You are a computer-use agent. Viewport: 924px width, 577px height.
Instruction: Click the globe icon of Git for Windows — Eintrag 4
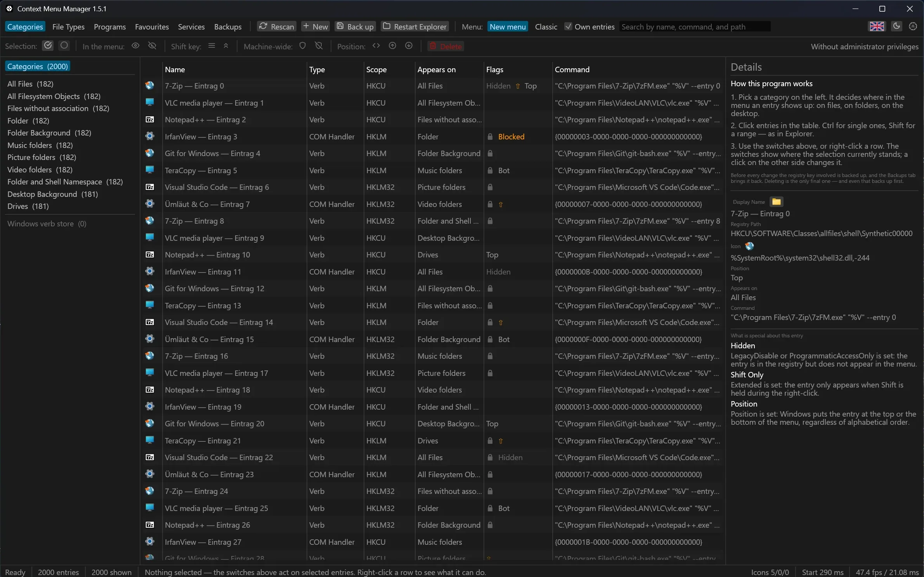150,153
